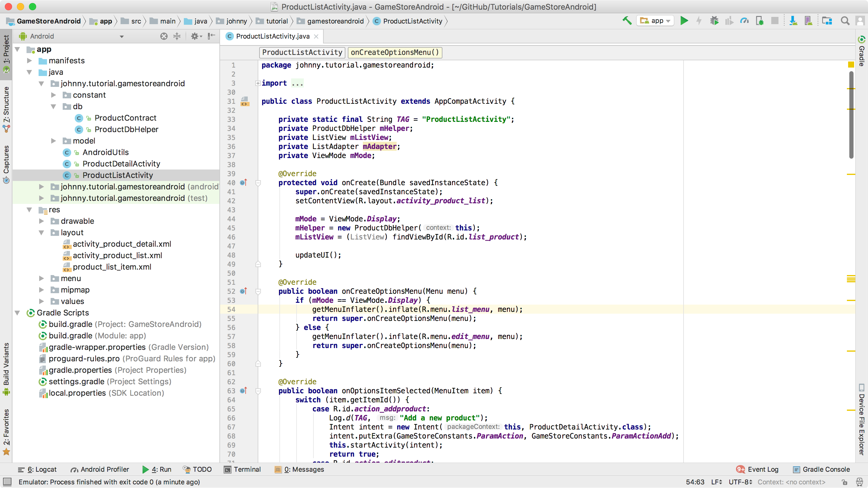The image size is (868, 488).
Task: Open the Event Log tab
Action: [x=757, y=470]
